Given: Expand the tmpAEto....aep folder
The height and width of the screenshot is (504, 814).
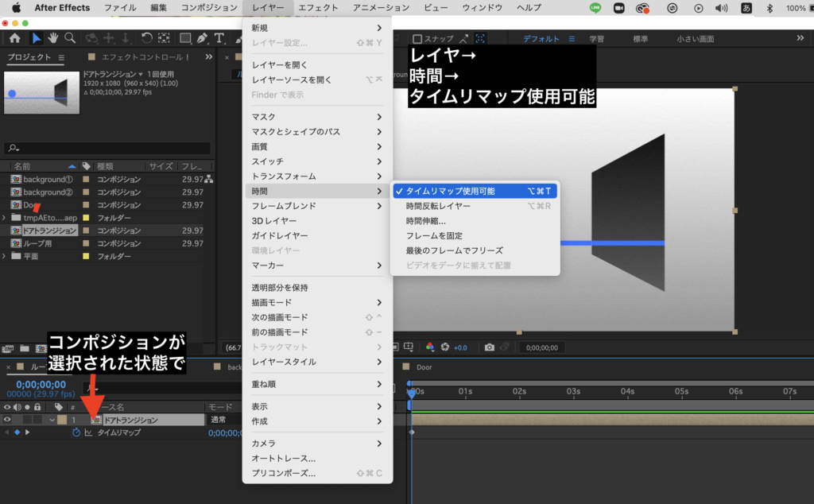Looking at the screenshot, I should click(6, 218).
